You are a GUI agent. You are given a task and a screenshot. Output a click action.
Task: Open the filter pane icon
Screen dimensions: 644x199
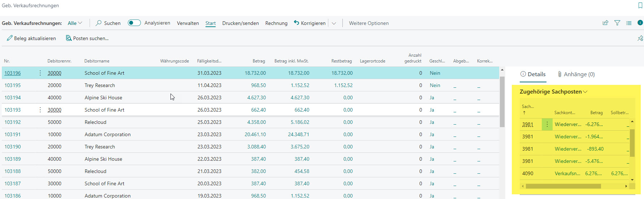(617, 23)
